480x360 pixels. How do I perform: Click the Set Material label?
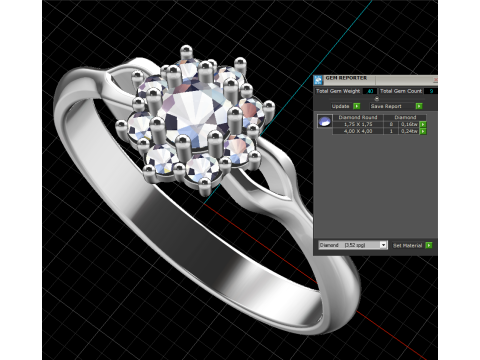pyautogui.click(x=407, y=245)
